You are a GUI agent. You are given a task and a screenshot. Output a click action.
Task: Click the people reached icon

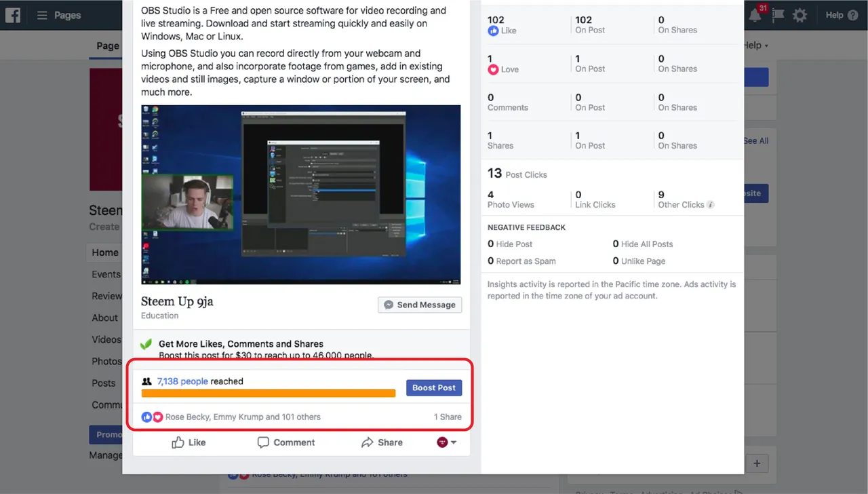point(146,381)
